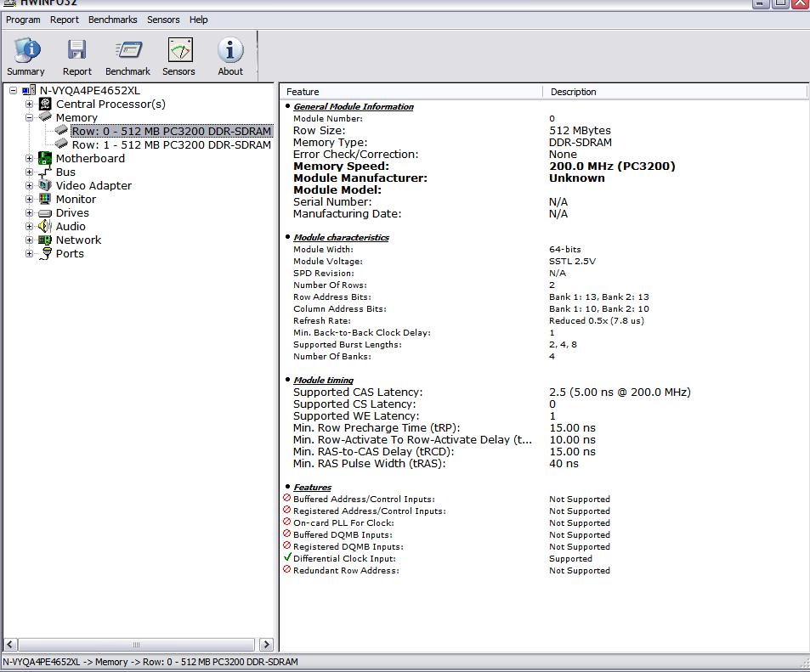
Task: Select the Min. RAS Pulse Width (tRAS) row
Action: (x=545, y=463)
